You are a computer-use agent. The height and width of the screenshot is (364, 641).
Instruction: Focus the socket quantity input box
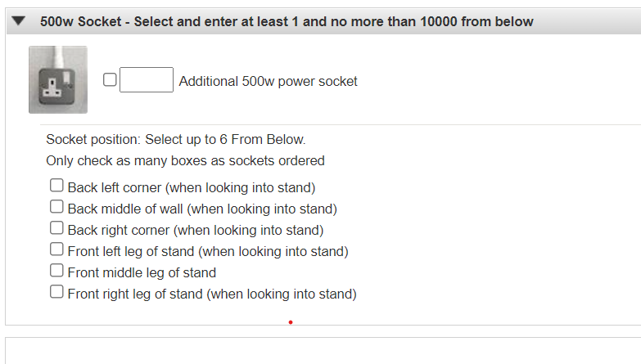(x=147, y=80)
